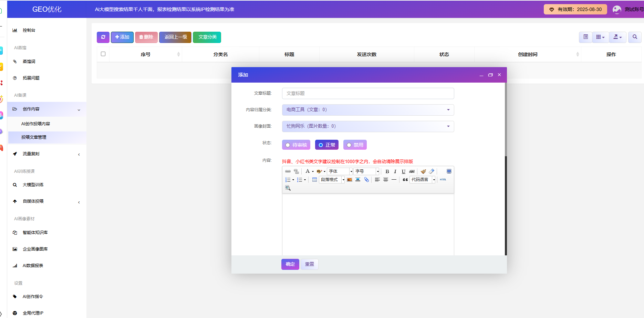Switch the editor to HTML source mode

443,180
